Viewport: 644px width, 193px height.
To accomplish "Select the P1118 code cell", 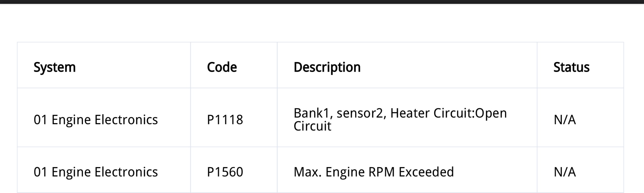I will coord(225,120).
